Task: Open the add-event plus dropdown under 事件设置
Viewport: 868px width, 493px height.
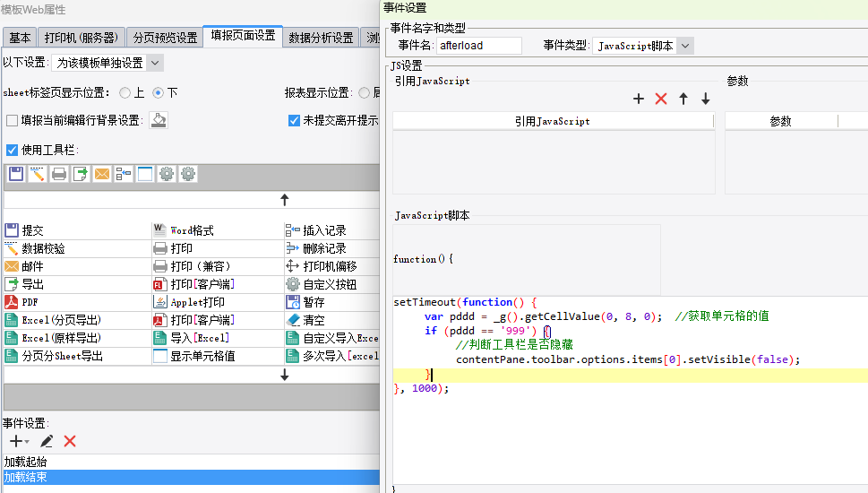Action: point(20,441)
